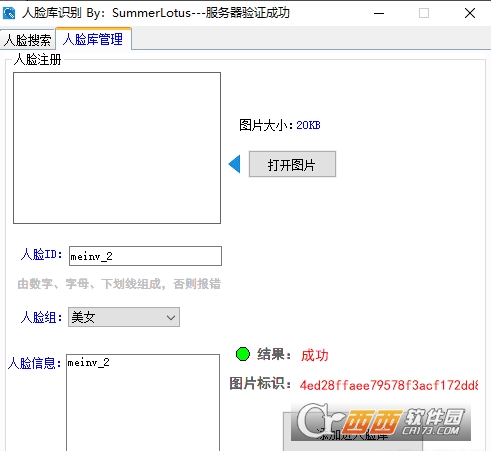Click the green result status circle
The width and height of the screenshot is (491, 451).
coord(243,354)
